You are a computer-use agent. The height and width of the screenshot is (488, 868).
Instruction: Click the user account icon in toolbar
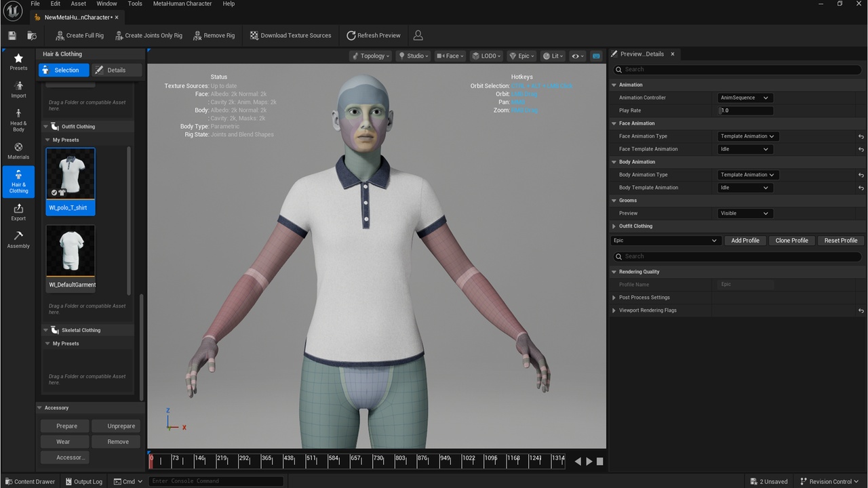point(418,35)
